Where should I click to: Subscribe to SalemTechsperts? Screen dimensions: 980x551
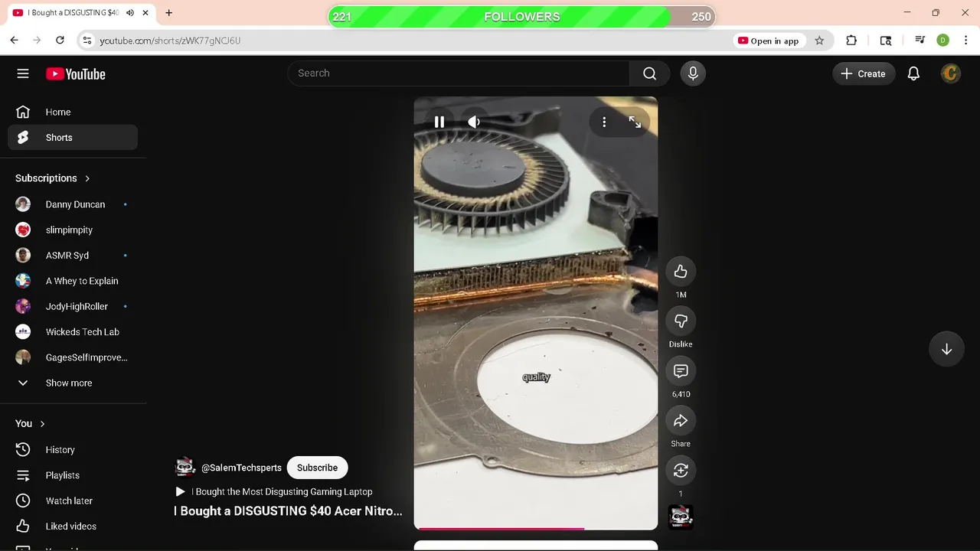pyautogui.click(x=317, y=468)
